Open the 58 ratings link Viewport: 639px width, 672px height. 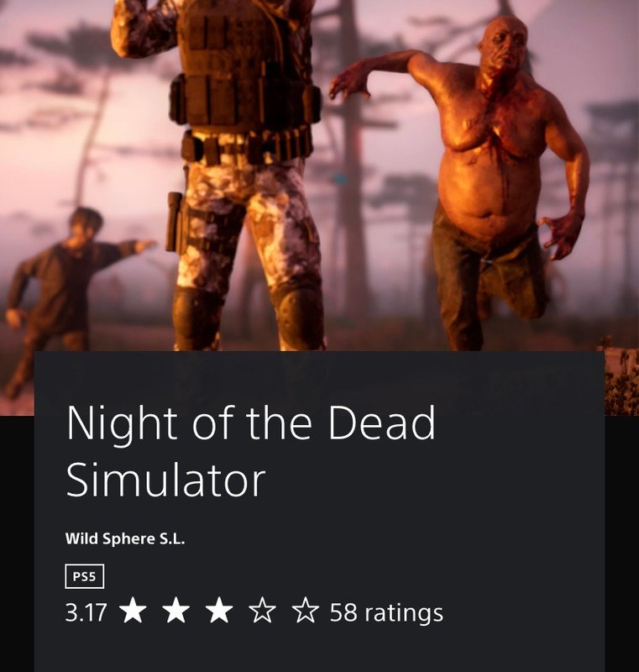tap(386, 612)
